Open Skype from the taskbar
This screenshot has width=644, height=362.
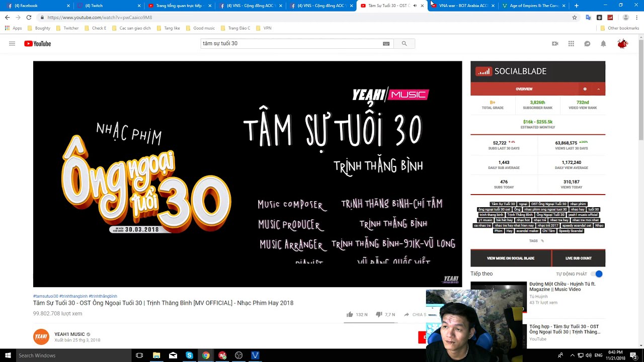point(189,355)
